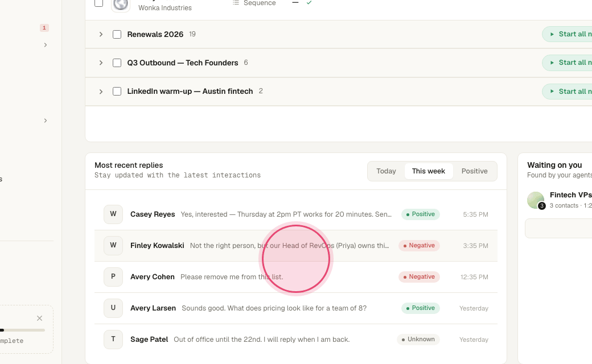Open Avery Cohen reply

pyautogui.click(x=295, y=277)
